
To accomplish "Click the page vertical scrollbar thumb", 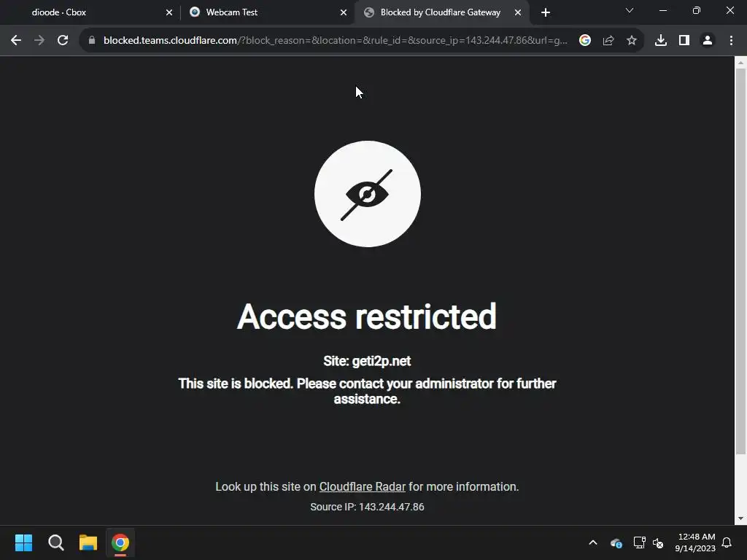I will [740, 261].
